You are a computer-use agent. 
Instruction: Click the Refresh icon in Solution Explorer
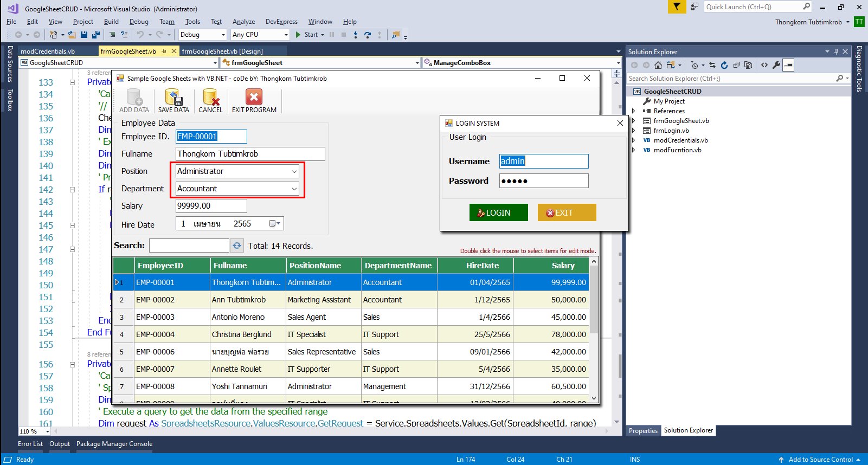tap(724, 65)
